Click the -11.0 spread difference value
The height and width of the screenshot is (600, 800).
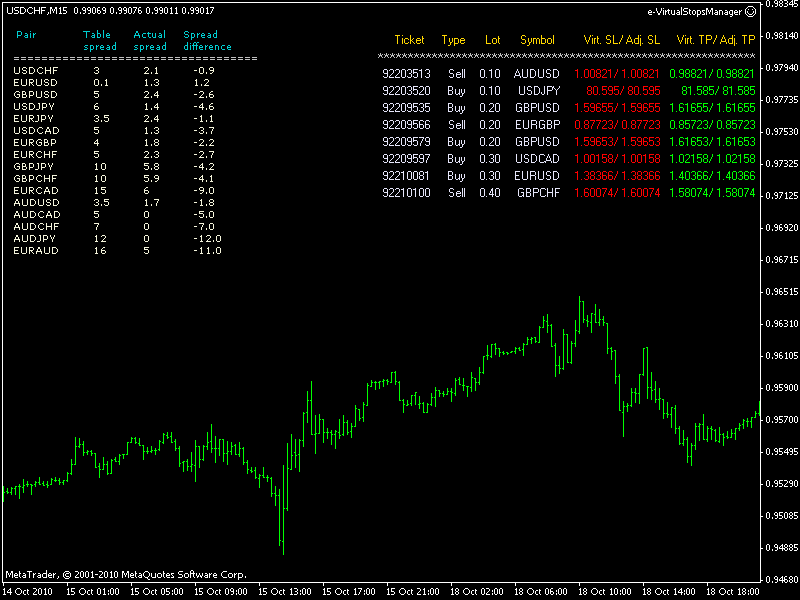207,251
